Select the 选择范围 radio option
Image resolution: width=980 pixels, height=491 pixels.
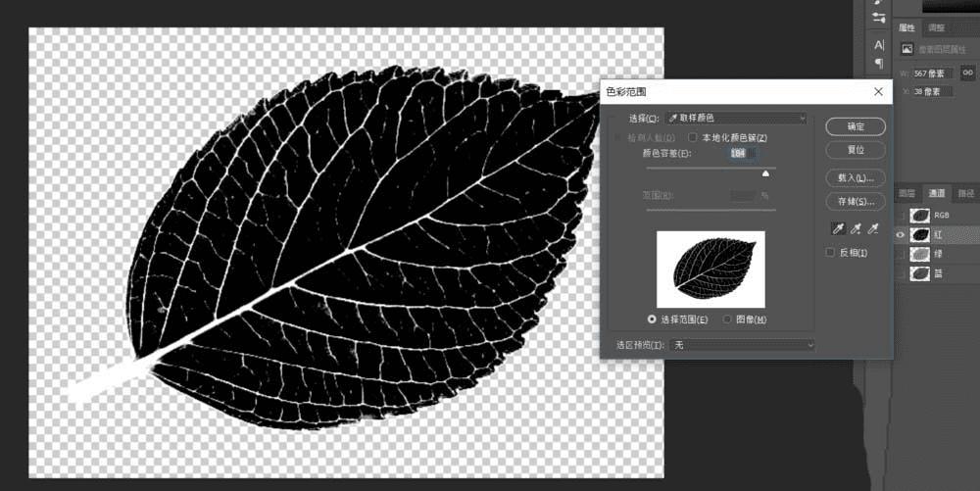pyautogui.click(x=652, y=319)
